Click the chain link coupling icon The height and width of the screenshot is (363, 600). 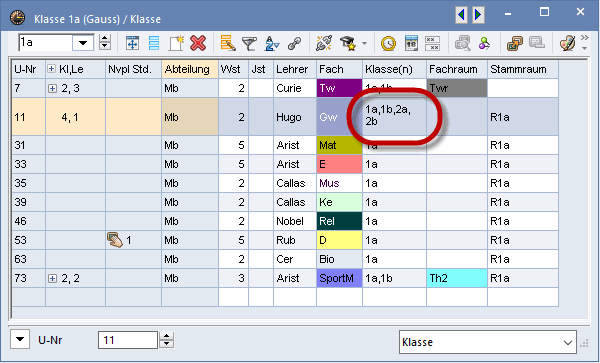click(x=294, y=44)
